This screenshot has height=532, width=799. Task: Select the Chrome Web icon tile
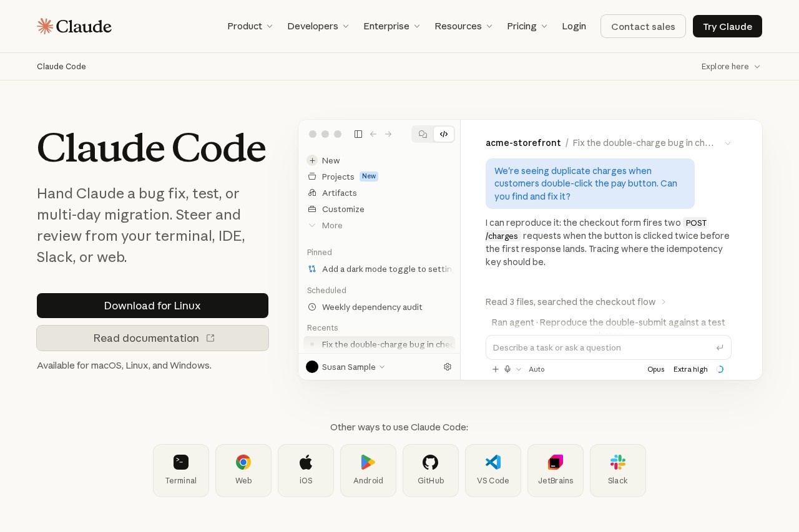[x=243, y=470]
